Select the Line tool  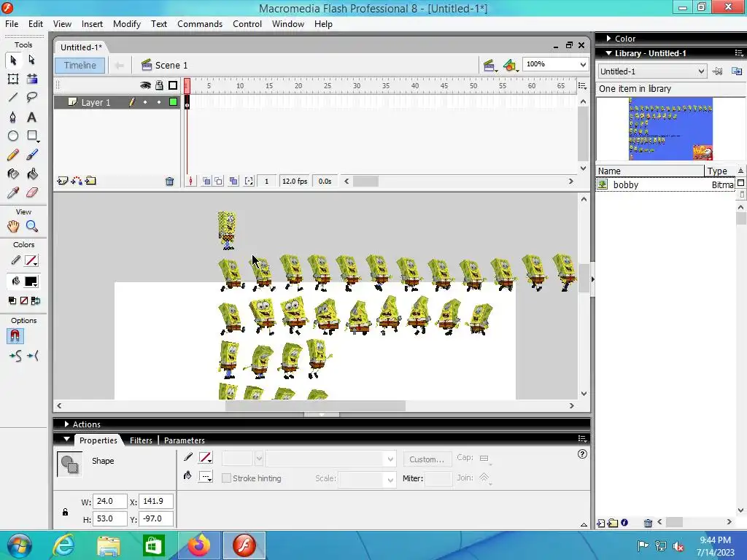pyautogui.click(x=13, y=98)
